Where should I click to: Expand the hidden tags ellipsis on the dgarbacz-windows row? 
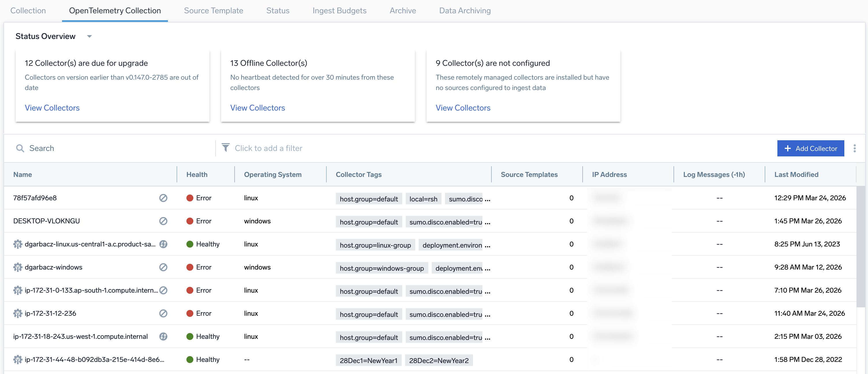coord(487,269)
